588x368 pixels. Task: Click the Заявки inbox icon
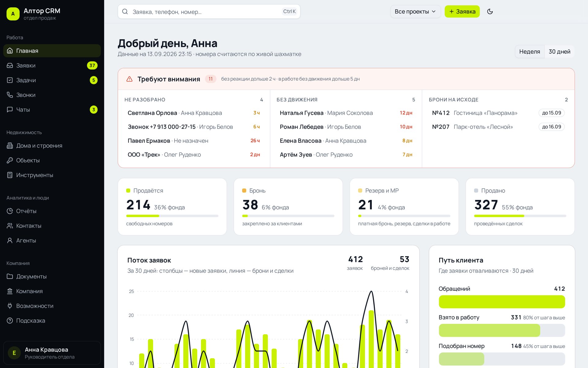pos(10,65)
